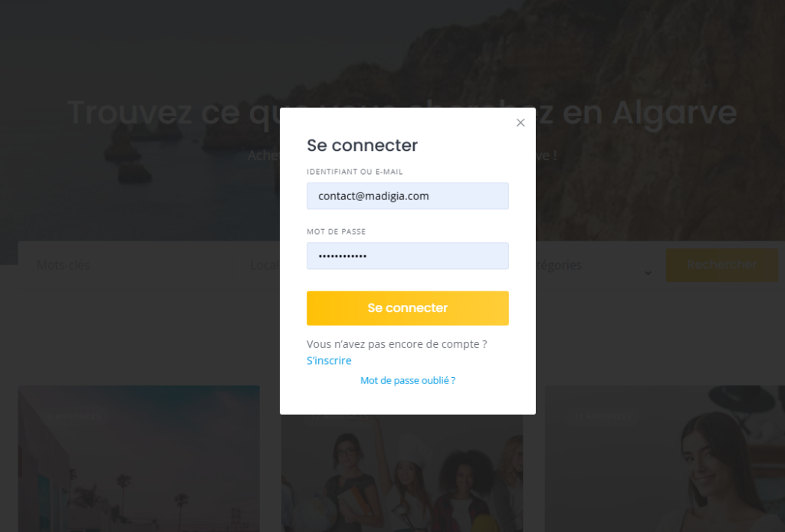Click the chevron arrow of Catégories
Screen dimensions: 785x532
point(648,273)
